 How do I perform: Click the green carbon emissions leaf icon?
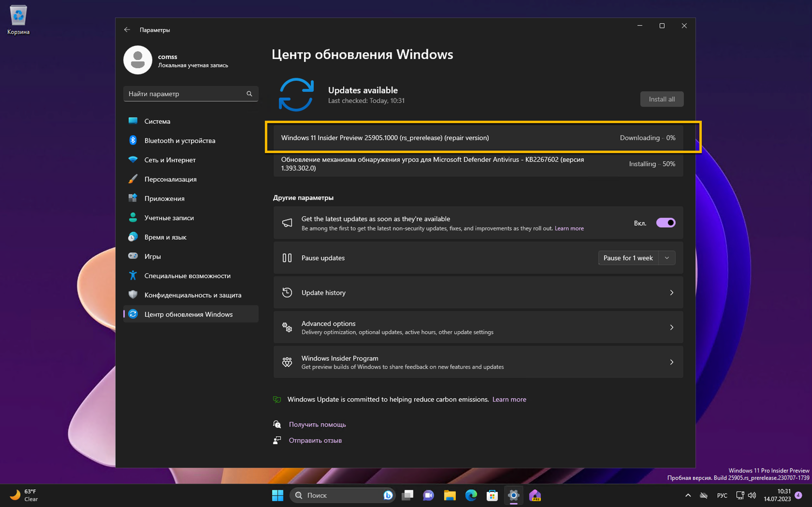point(277,399)
